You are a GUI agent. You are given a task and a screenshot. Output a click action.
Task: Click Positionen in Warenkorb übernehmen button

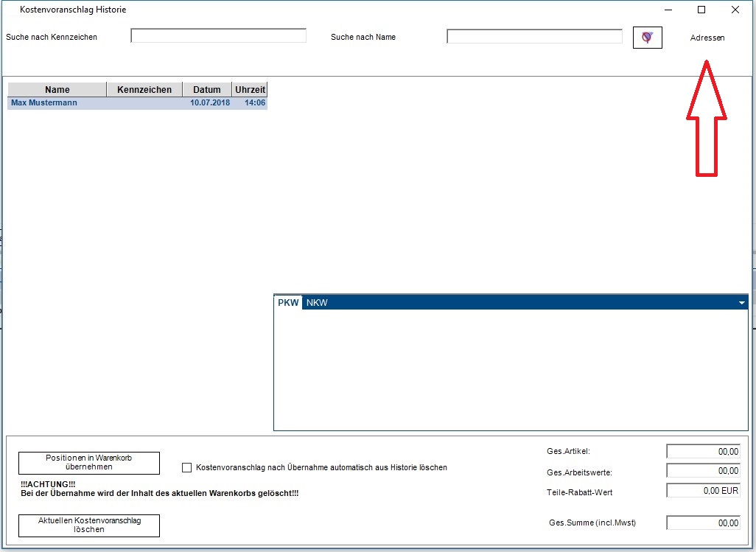point(88,463)
